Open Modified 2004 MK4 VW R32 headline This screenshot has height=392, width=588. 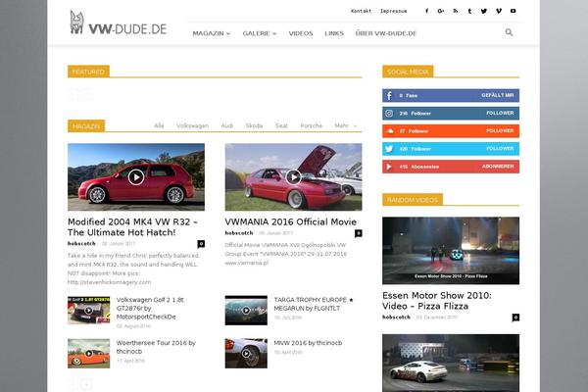click(x=132, y=227)
